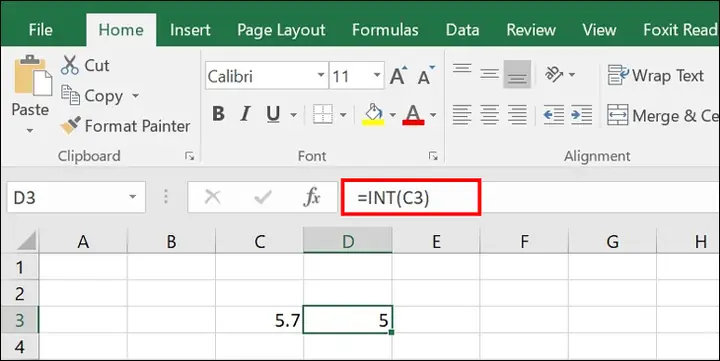This screenshot has width=720, height=361.
Task: Open the font size 11 dropdown
Action: (377, 75)
